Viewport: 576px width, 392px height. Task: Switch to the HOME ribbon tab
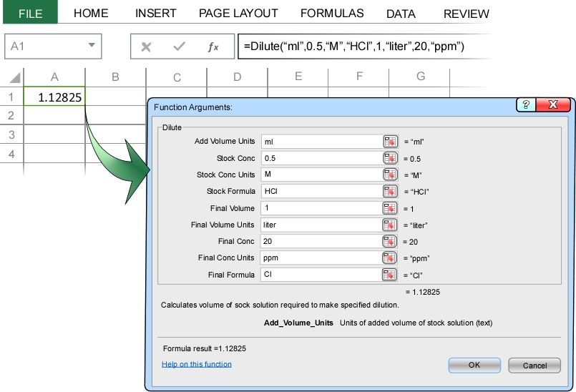[91, 13]
